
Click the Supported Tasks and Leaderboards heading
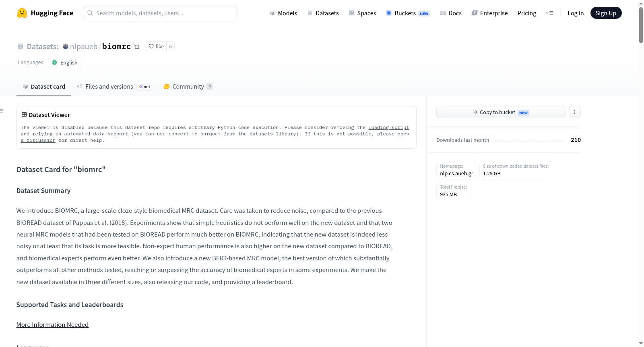click(70, 305)
